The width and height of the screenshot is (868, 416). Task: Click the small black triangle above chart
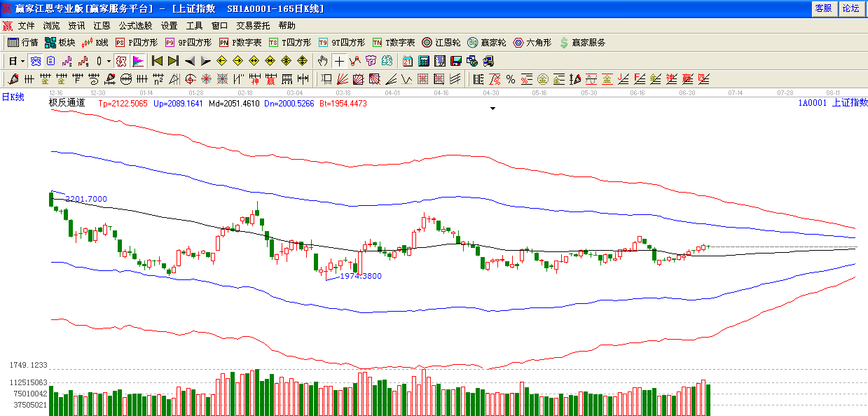coord(492,109)
